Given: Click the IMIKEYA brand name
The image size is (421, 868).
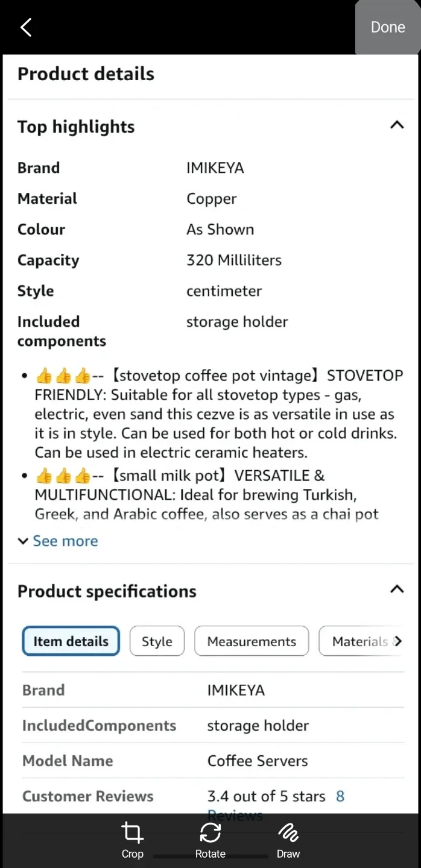Looking at the screenshot, I should click(215, 168).
